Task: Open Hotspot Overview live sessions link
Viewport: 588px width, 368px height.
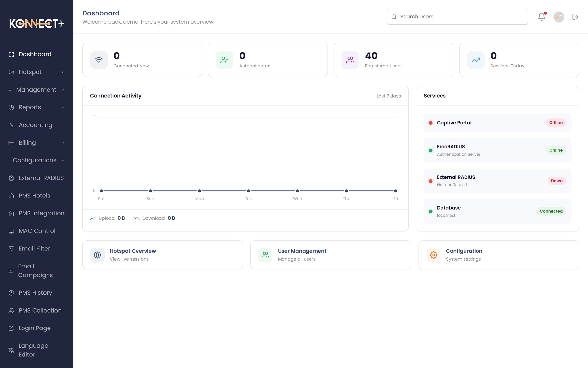Action: [x=162, y=255]
